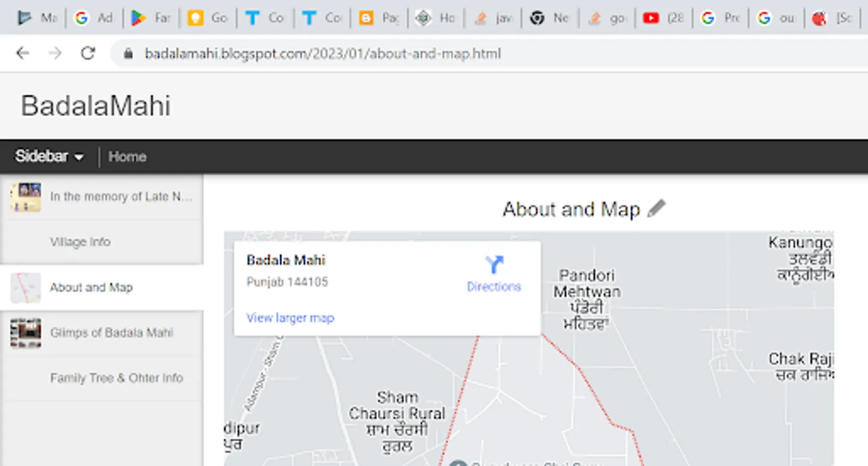Viewport: 868px width, 466px height.
Task: Click the BadalaMahi blog title
Action: (x=96, y=106)
